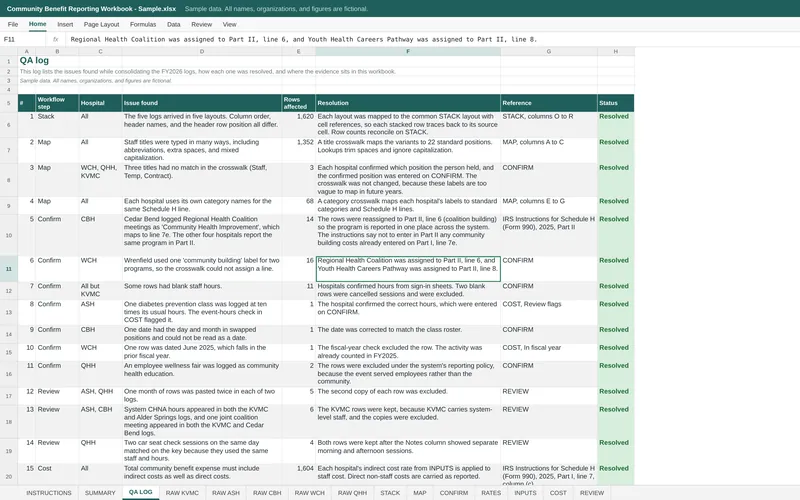
Task: Open the Review ribbon tab
Action: pos(202,24)
